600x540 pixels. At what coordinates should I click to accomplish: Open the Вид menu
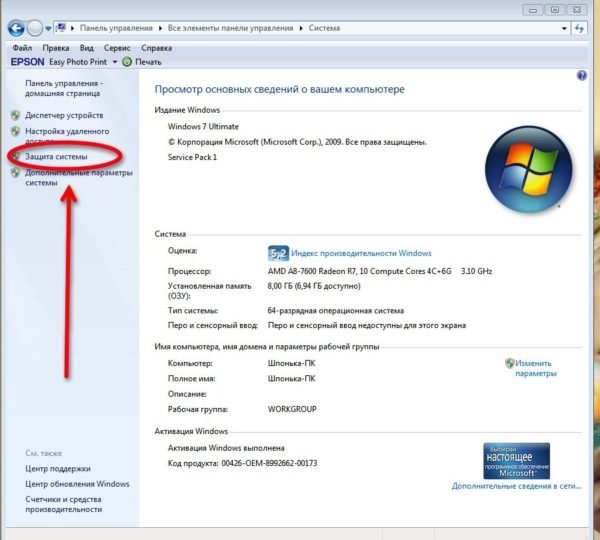[86, 48]
